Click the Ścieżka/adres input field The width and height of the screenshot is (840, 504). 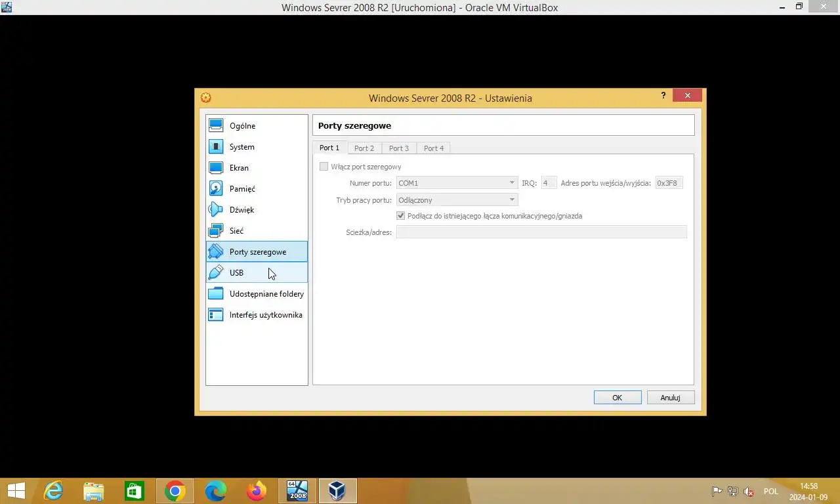click(541, 232)
